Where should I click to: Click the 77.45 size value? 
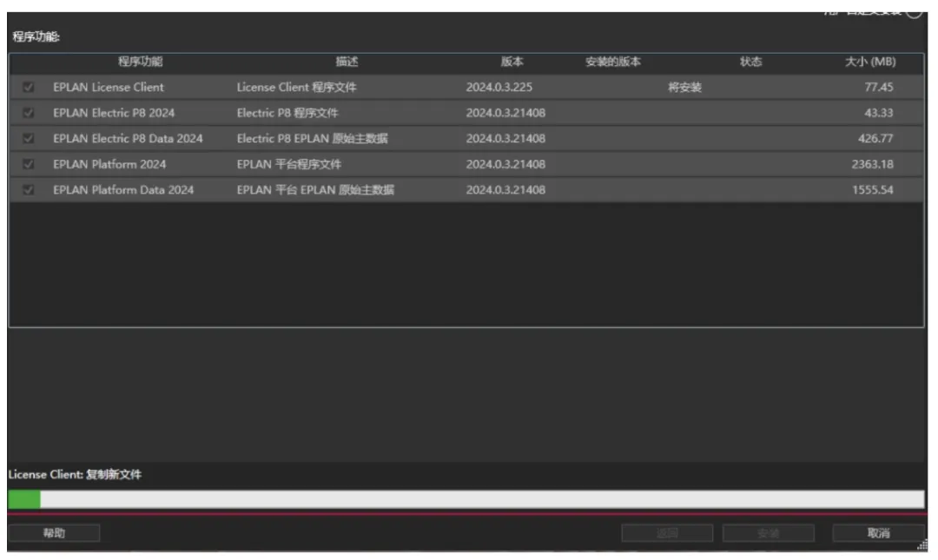click(x=879, y=88)
